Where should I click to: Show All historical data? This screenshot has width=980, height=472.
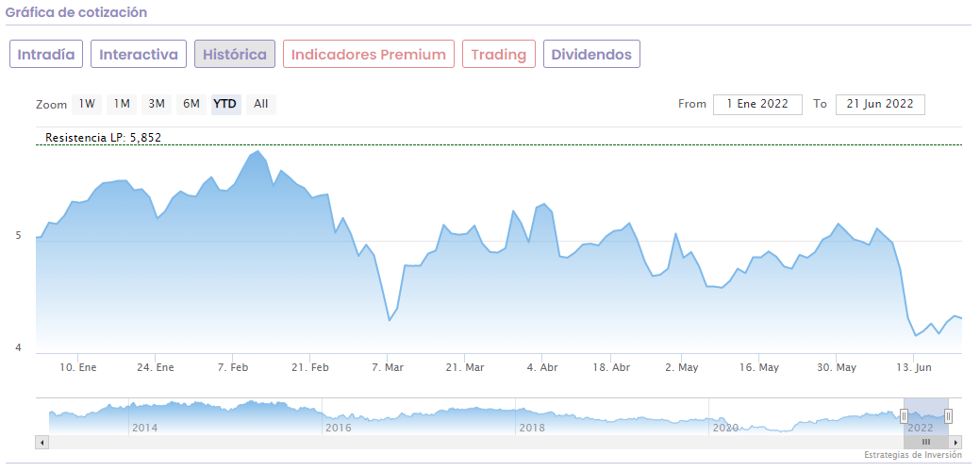(x=261, y=104)
